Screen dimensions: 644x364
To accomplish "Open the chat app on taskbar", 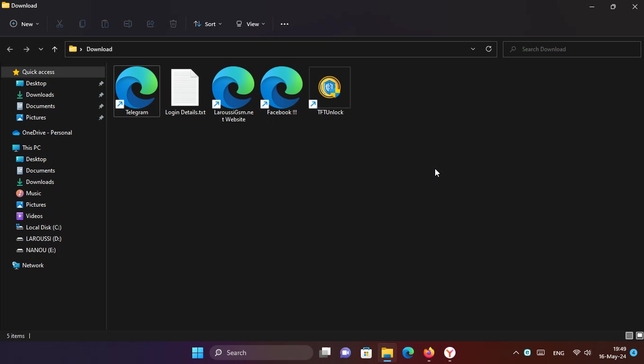I will pyautogui.click(x=346, y=353).
